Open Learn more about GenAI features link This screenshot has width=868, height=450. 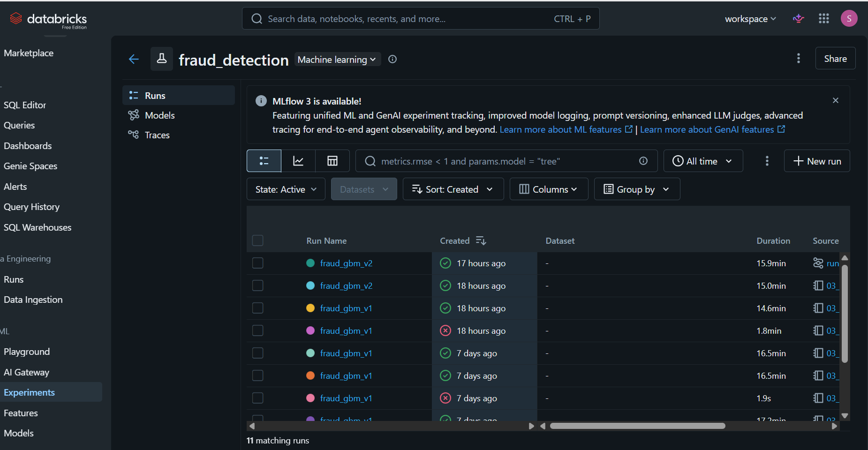click(712, 129)
